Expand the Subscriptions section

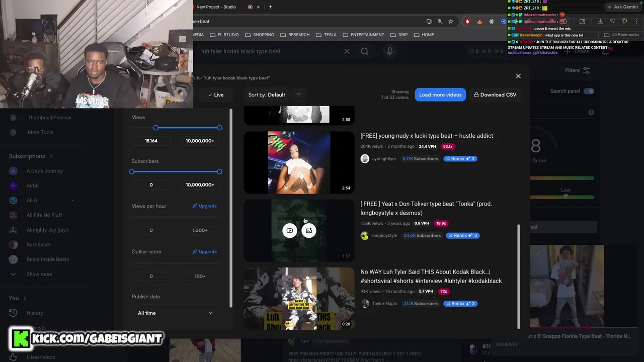31,156
